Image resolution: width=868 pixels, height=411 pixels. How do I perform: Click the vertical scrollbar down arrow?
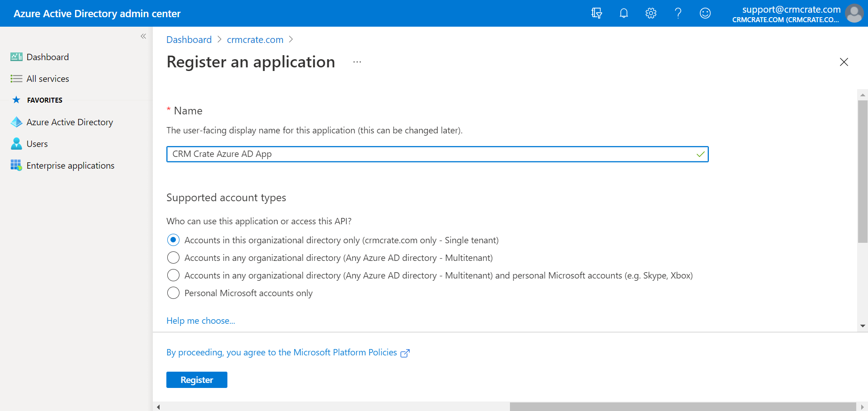(863, 326)
